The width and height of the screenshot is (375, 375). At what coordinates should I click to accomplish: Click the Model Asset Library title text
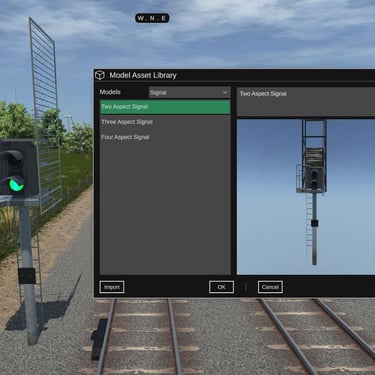click(x=143, y=75)
